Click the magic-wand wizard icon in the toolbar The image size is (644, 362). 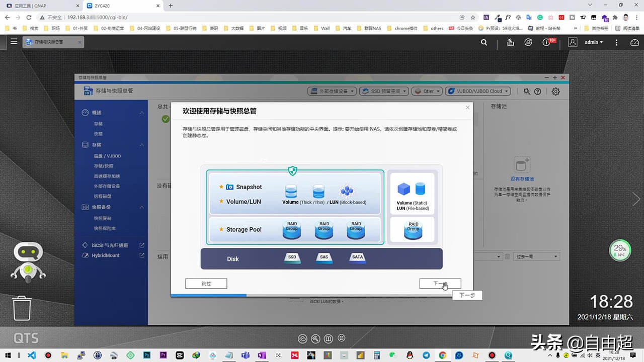526,91
